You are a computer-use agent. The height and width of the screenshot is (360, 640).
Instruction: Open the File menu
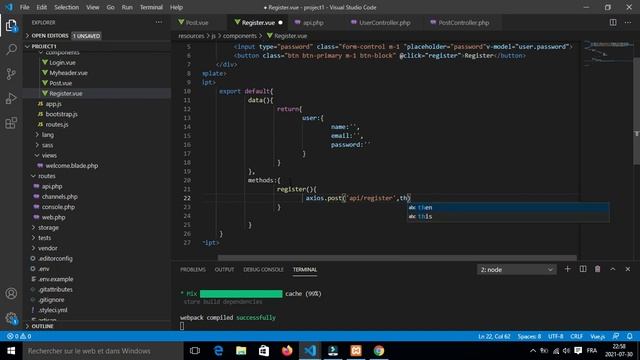coord(24,7)
